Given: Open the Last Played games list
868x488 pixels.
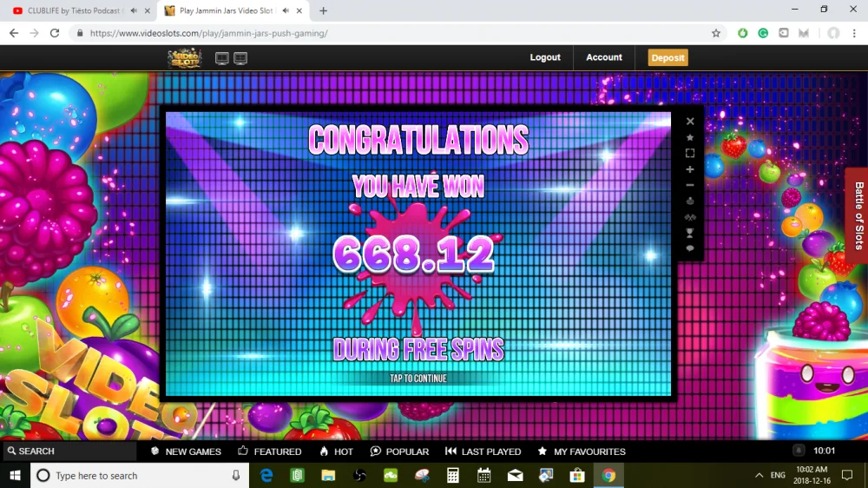Looking at the screenshot, I should point(483,452).
